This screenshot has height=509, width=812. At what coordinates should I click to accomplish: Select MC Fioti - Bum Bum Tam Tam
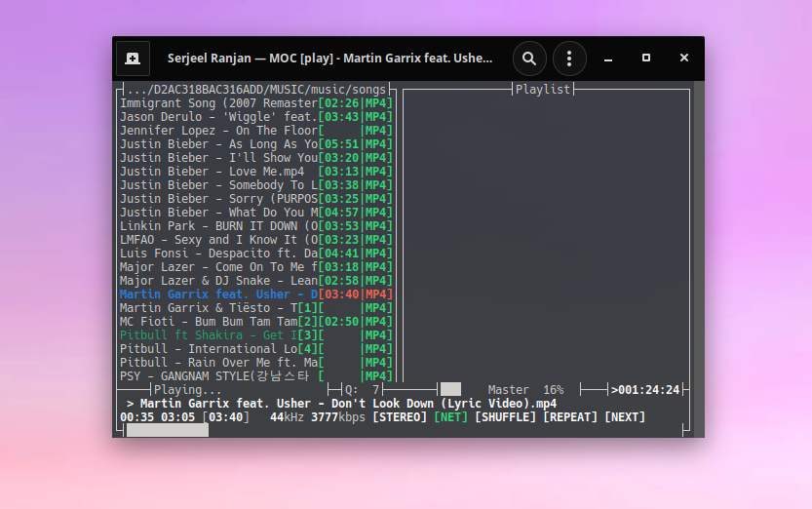255,322
